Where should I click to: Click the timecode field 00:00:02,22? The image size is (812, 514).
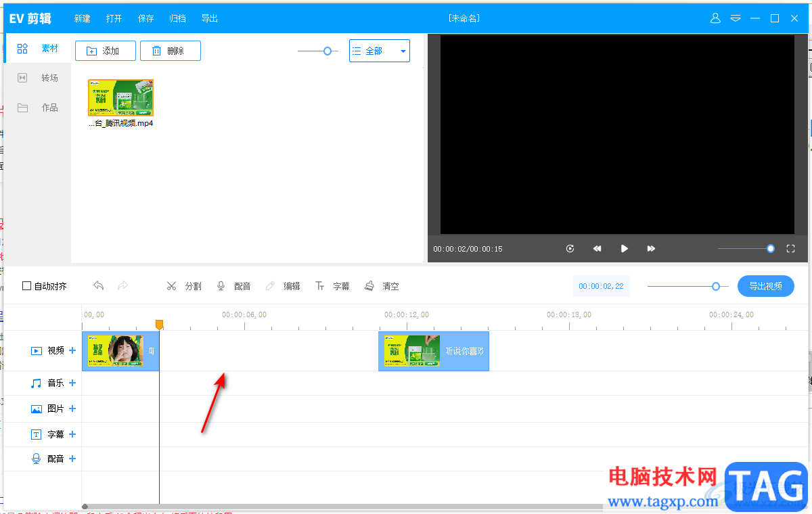[x=601, y=286]
